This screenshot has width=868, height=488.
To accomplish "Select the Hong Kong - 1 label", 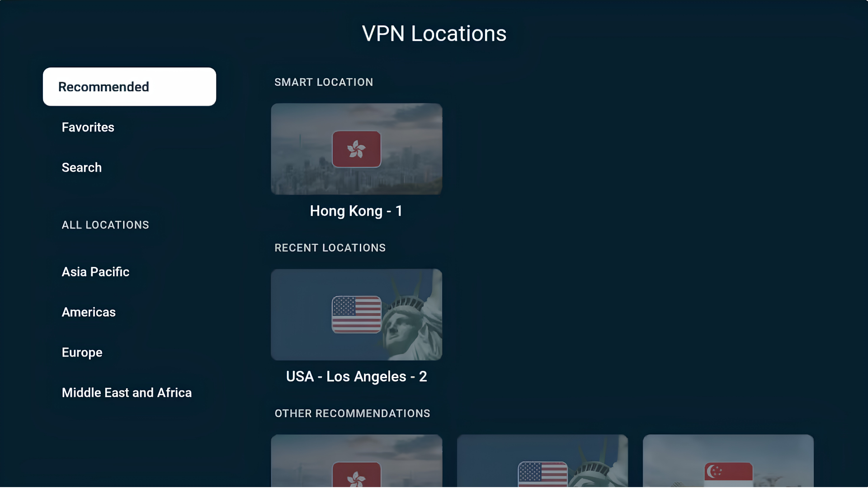I will click(356, 211).
